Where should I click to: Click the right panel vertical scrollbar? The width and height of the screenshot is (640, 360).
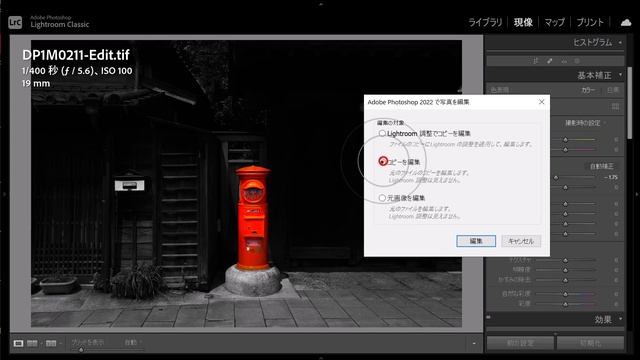point(629,103)
